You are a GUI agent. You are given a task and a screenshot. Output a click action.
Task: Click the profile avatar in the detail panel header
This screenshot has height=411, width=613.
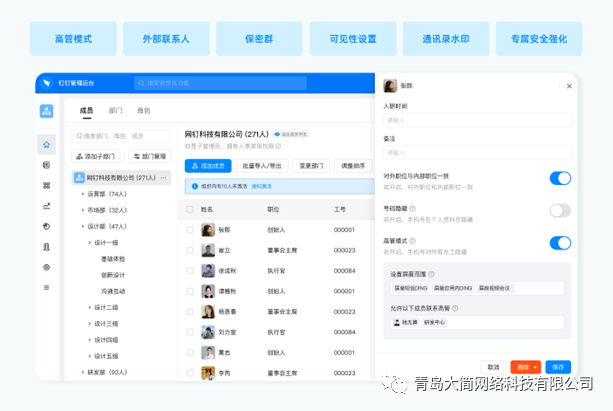[390, 86]
